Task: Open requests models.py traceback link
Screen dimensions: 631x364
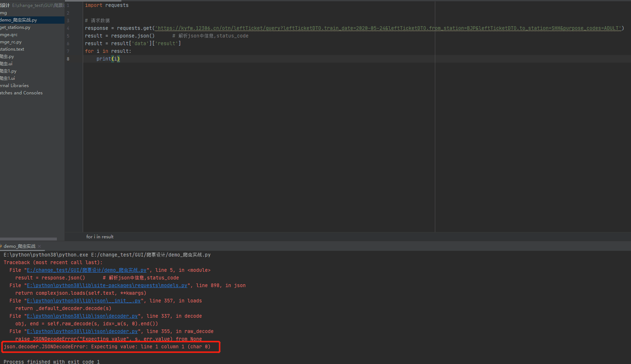Action: [x=107, y=286]
